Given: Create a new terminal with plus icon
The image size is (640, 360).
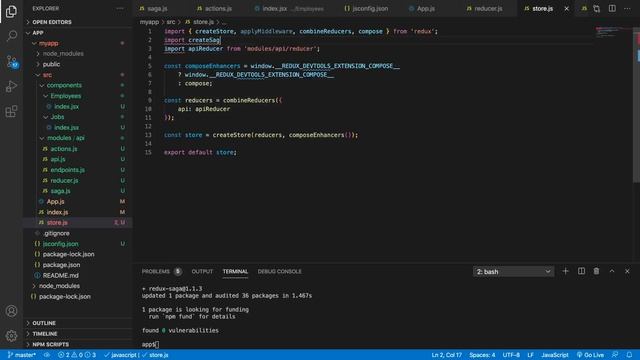Looking at the screenshot, I should pyautogui.click(x=565, y=271).
